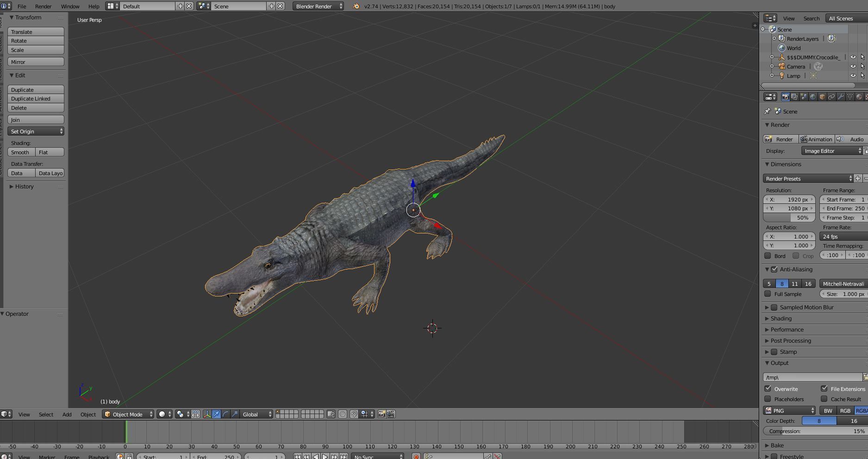Enable the Full Sample checkbox
This screenshot has width=868, height=459.
coord(768,294)
